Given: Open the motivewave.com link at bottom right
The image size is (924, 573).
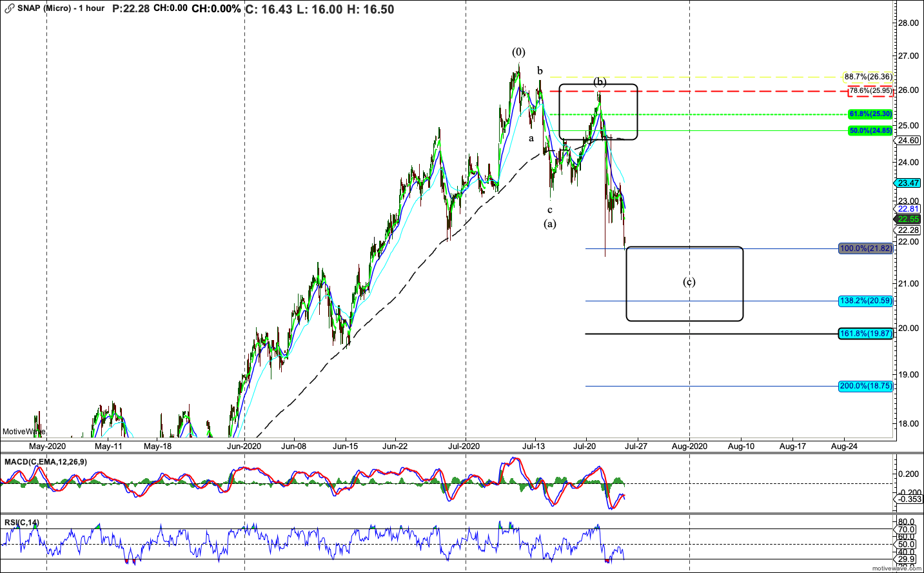Looking at the screenshot, I should pyautogui.click(x=896, y=568).
